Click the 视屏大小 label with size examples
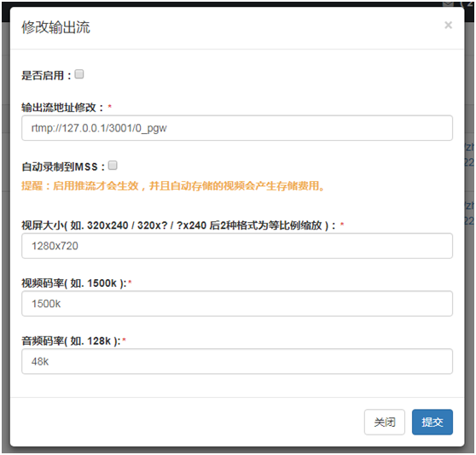Image resolution: width=476 pixels, height=455 pixels. click(x=178, y=225)
